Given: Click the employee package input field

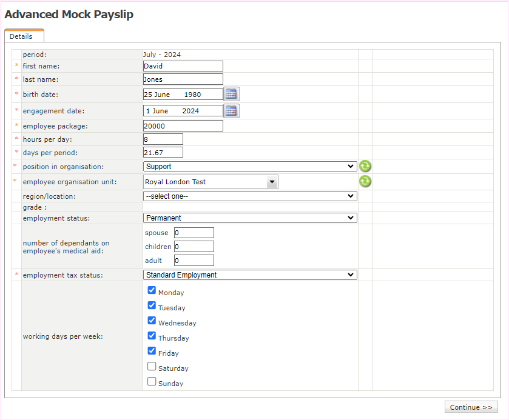Looking at the screenshot, I should tap(183, 126).
